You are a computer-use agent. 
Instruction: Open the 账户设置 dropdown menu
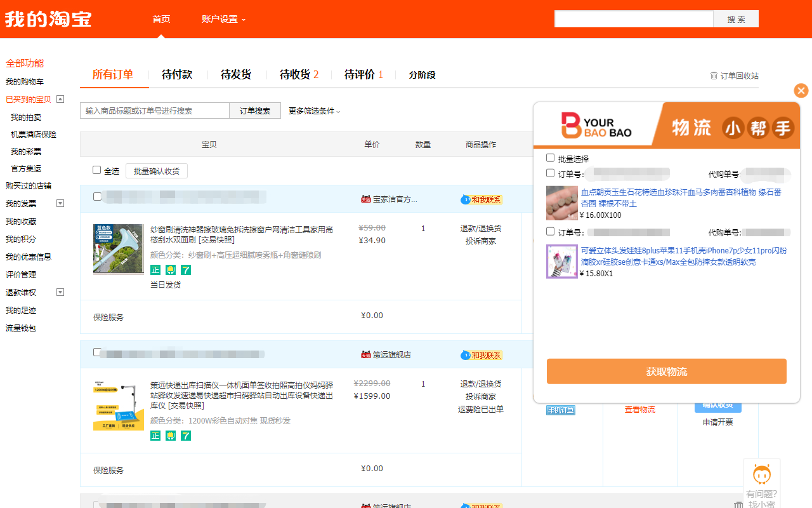[x=223, y=19]
